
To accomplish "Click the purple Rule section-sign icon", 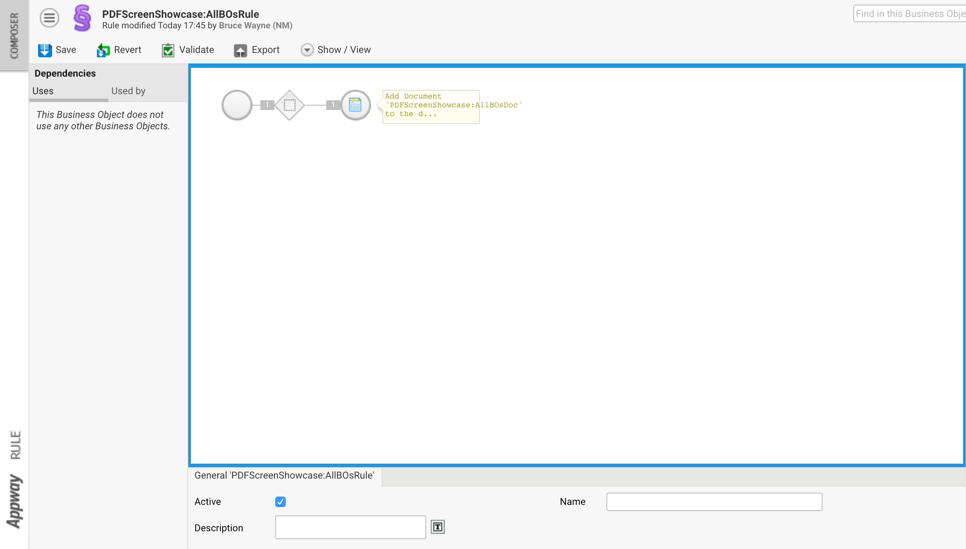I will [x=82, y=18].
